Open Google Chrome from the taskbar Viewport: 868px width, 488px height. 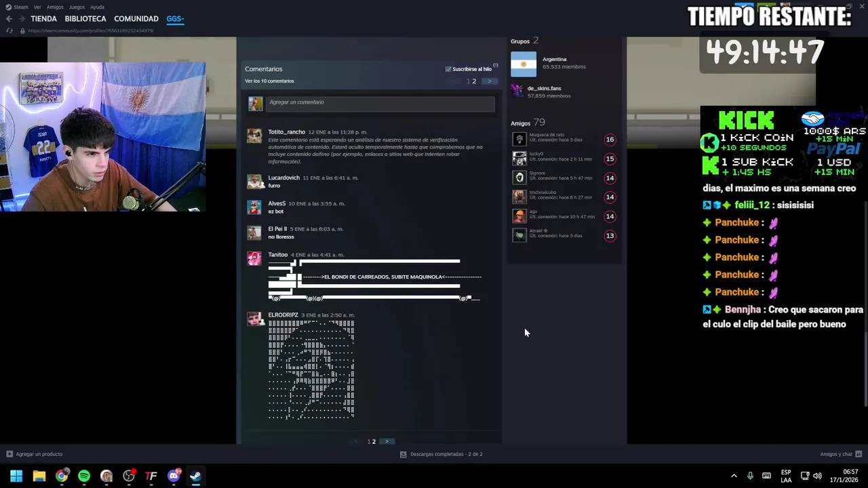(62, 476)
